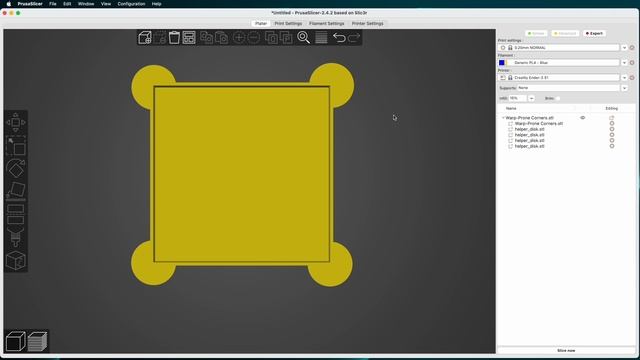This screenshot has height=360, width=640.
Task: Click the Editing column header
Action: (611, 109)
